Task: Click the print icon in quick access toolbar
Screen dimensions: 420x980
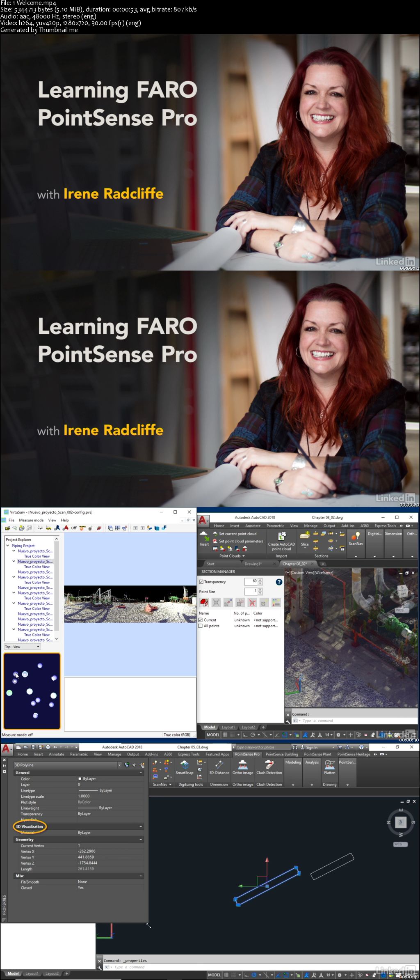Action: [48, 747]
